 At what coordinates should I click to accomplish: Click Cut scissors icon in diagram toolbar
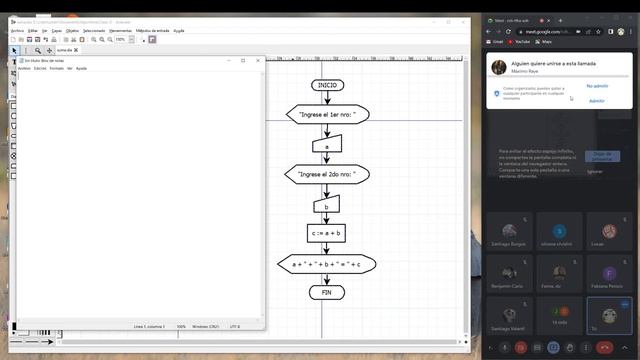(x=73, y=40)
